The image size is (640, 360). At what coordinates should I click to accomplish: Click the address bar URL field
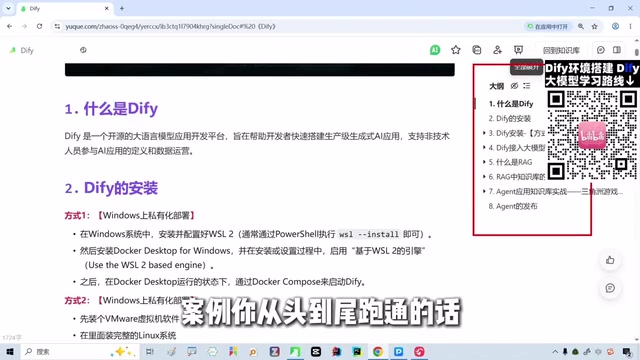coord(286,26)
